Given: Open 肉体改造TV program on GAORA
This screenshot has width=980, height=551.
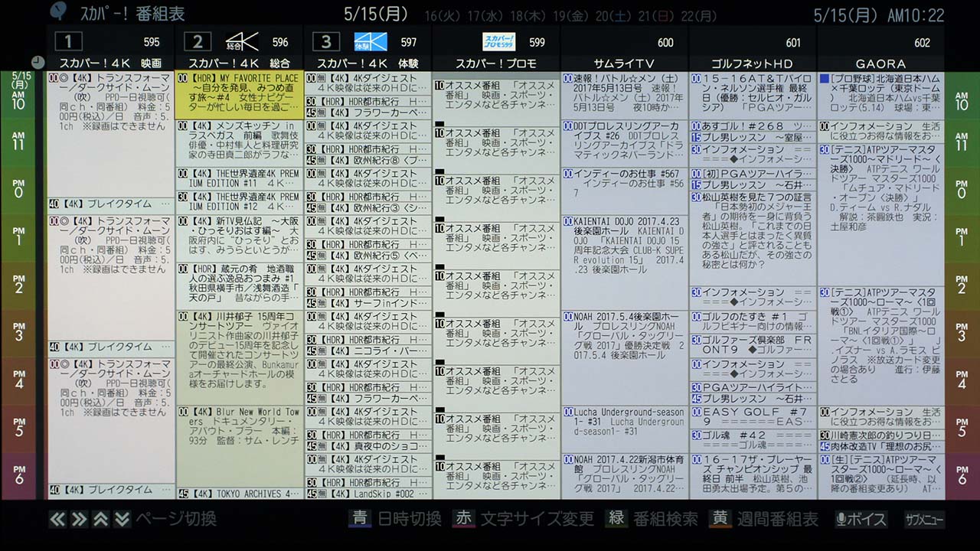Looking at the screenshot, I should click(x=881, y=446).
